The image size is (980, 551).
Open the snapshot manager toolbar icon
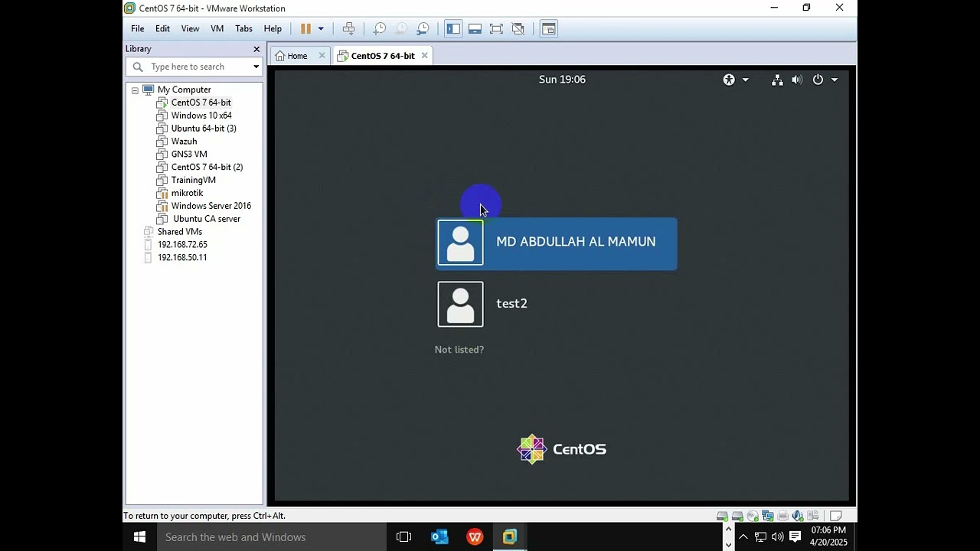tap(423, 28)
